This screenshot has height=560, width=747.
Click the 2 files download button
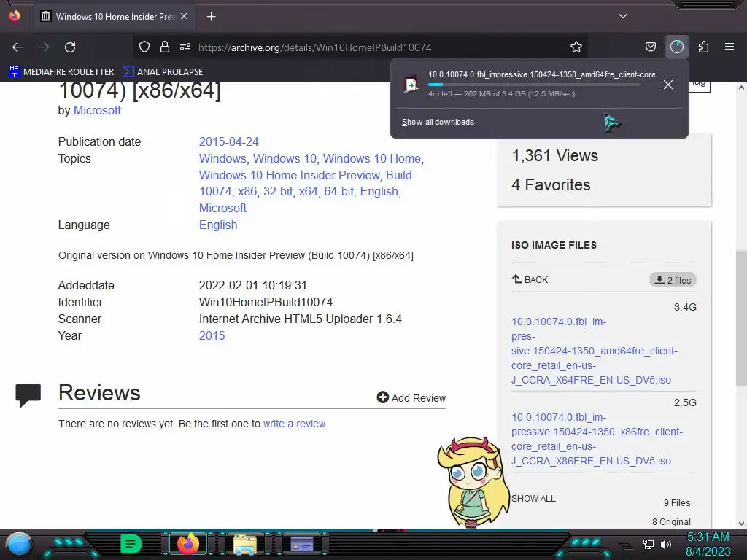[x=673, y=280]
